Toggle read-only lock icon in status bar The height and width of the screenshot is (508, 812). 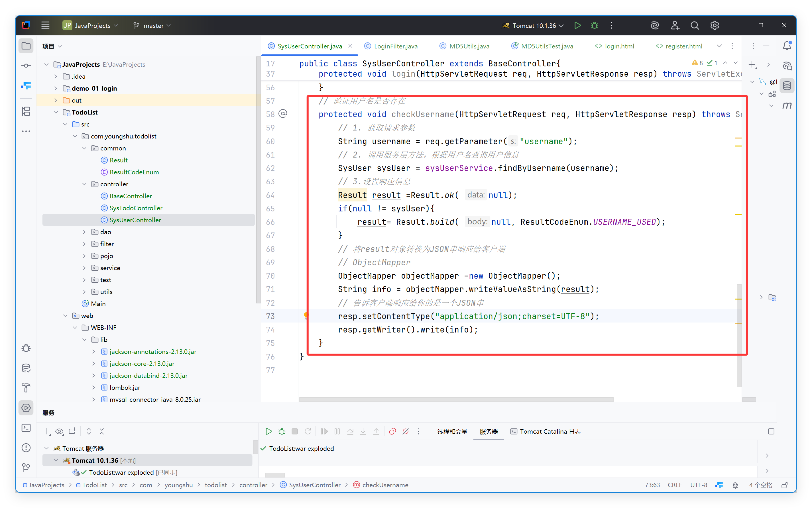[x=785, y=485]
